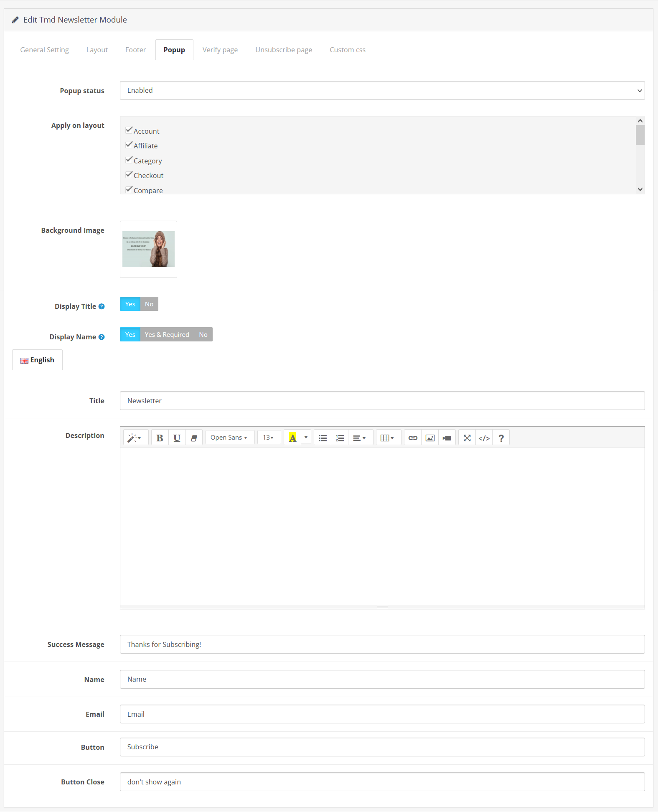Switch editor to code view
Viewport: 658px width, 812px height.
point(484,438)
